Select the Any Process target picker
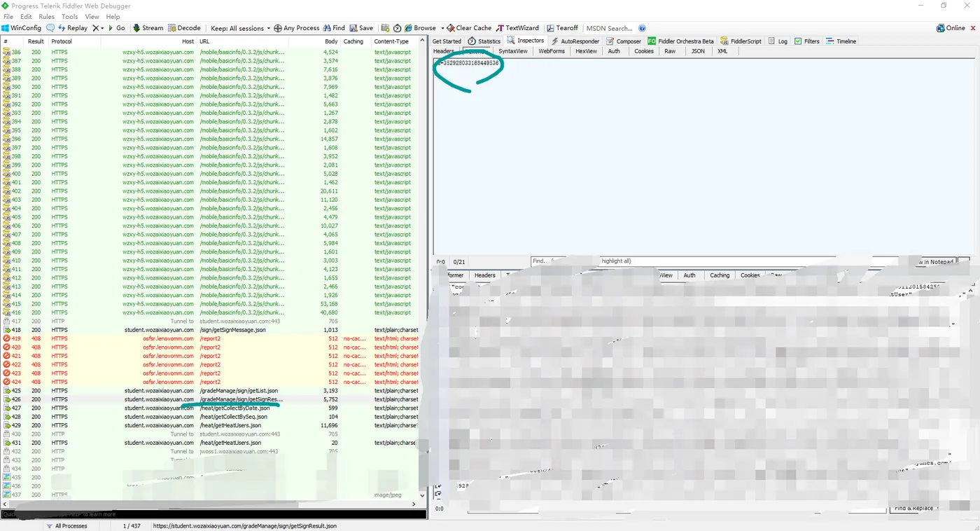The width and height of the screenshot is (980, 531). [297, 28]
